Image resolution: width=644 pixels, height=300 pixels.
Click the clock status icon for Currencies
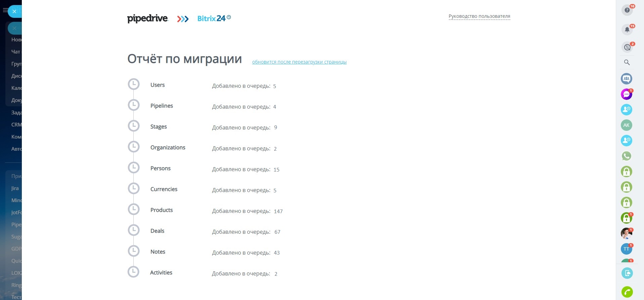[134, 188]
